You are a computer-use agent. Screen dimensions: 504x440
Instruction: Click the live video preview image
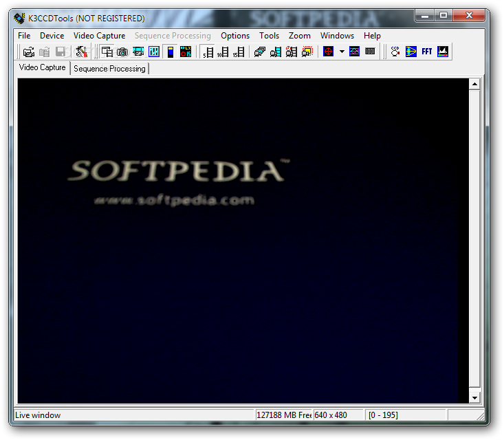pyautogui.click(x=243, y=241)
